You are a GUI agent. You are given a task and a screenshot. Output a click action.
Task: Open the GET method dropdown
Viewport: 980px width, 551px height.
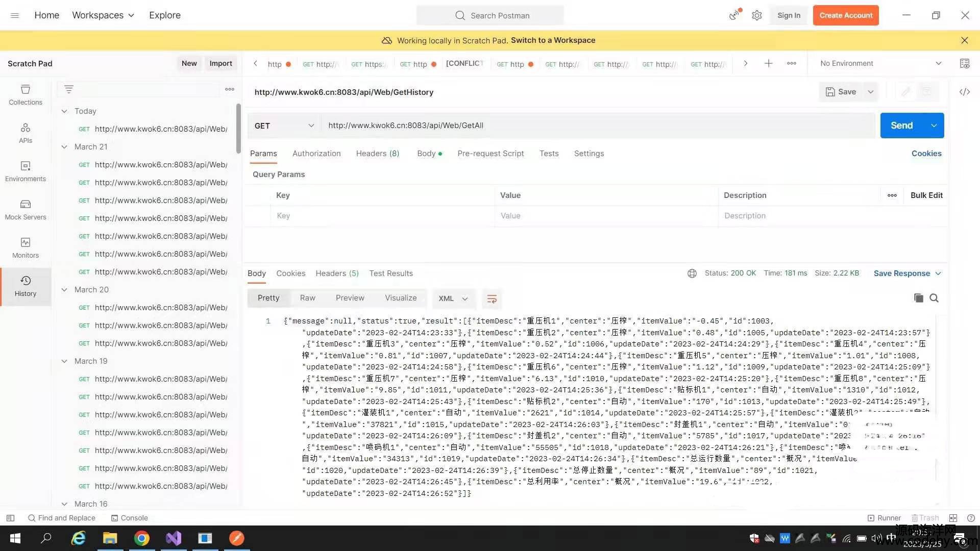(x=284, y=126)
